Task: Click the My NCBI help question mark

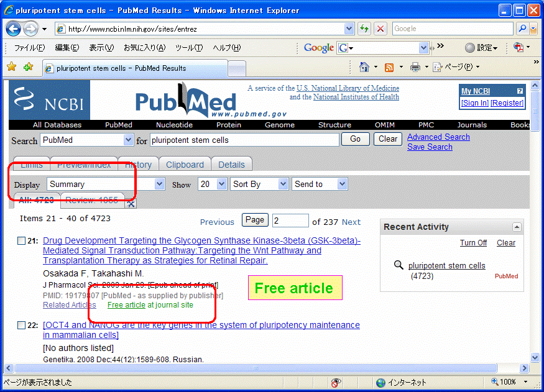Action: (x=519, y=91)
